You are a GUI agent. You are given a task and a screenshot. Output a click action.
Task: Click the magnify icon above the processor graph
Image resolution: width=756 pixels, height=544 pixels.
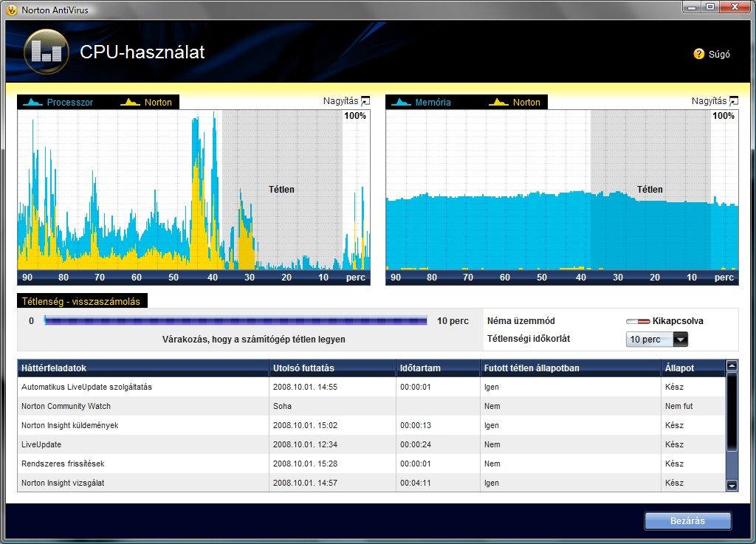click(365, 100)
